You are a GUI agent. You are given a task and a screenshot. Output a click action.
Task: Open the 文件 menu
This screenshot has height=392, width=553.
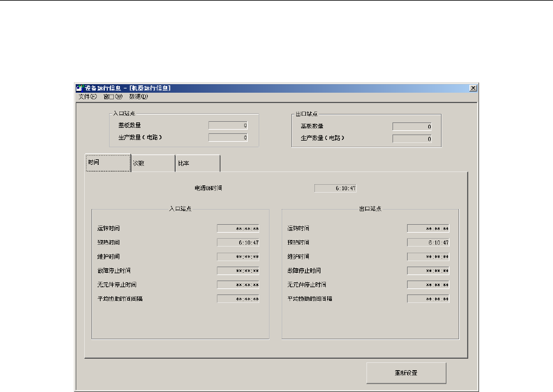(87, 96)
